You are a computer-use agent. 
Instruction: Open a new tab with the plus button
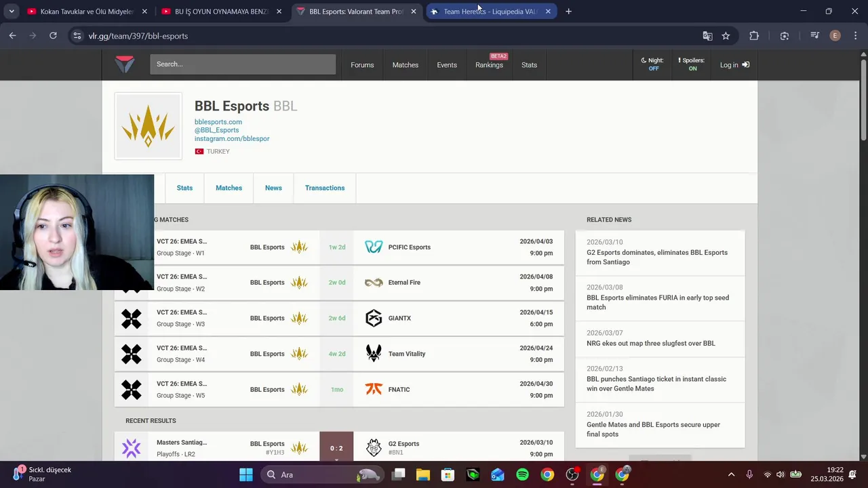click(568, 12)
